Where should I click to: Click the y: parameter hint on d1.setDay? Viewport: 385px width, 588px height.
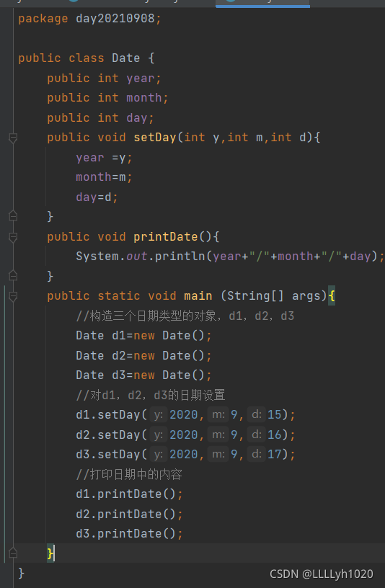click(159, 415)
